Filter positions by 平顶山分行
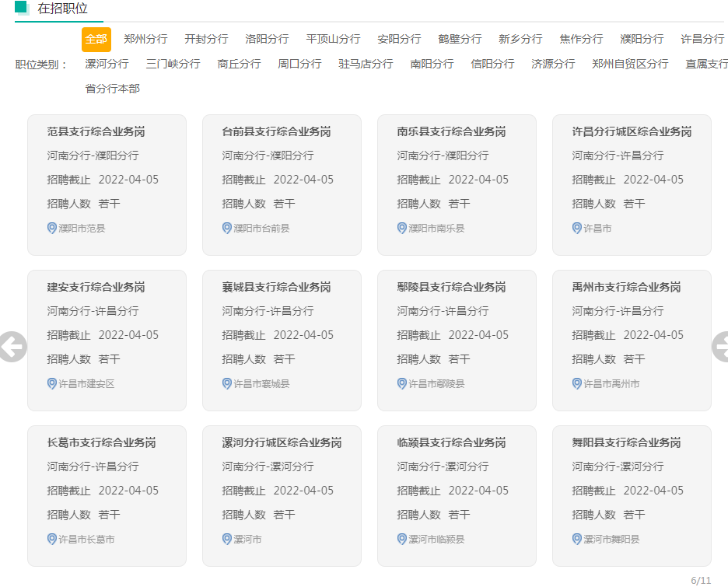This screenshot has width=728, height=587. 334,40
